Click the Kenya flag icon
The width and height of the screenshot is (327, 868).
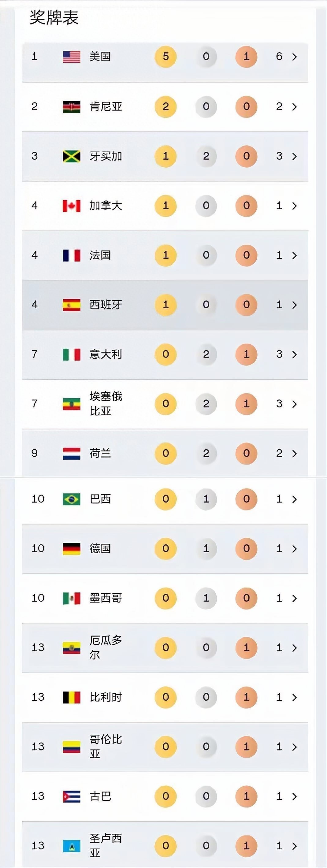coord(72,106)
